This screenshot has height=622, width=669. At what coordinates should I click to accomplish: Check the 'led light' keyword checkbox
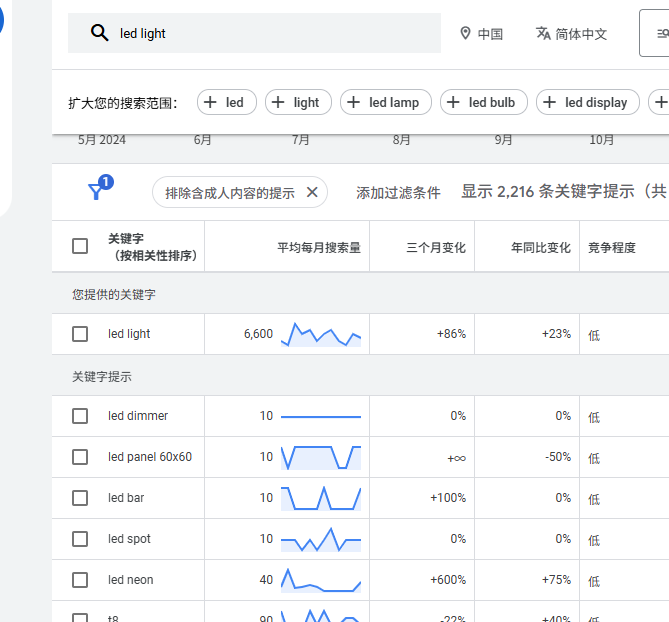point(80,334)
